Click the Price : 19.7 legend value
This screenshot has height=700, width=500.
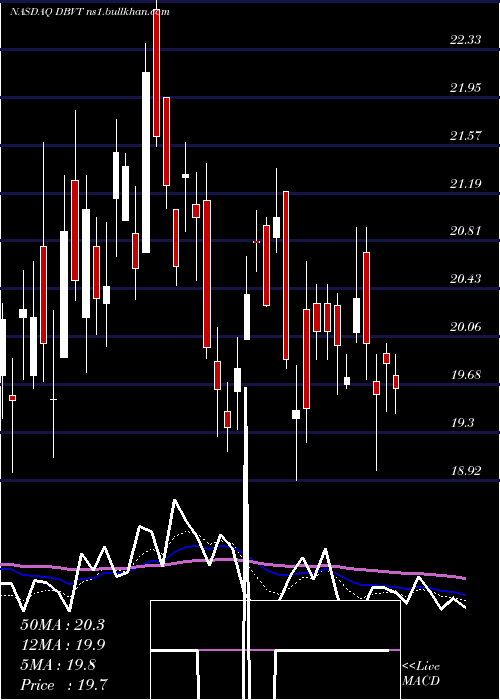(63, 685)
